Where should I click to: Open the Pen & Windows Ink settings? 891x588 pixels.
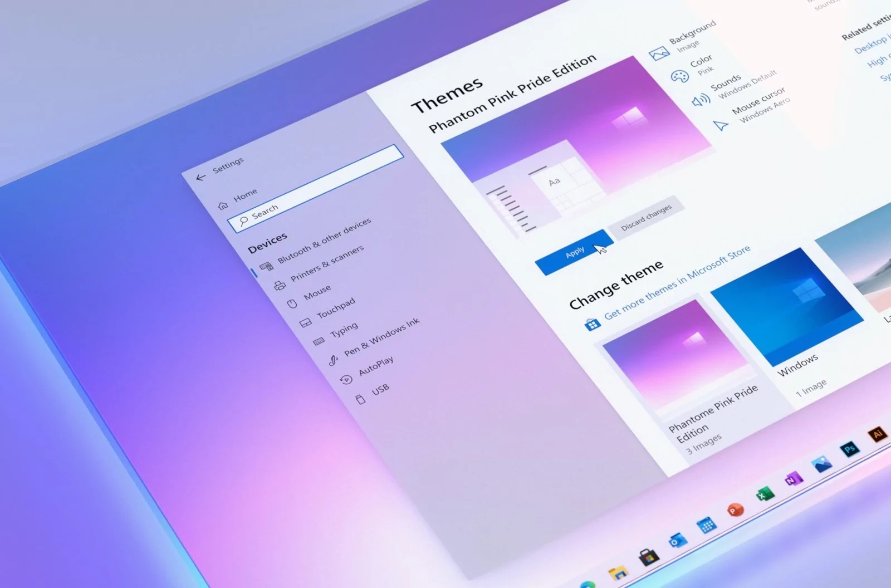[381, 337]
